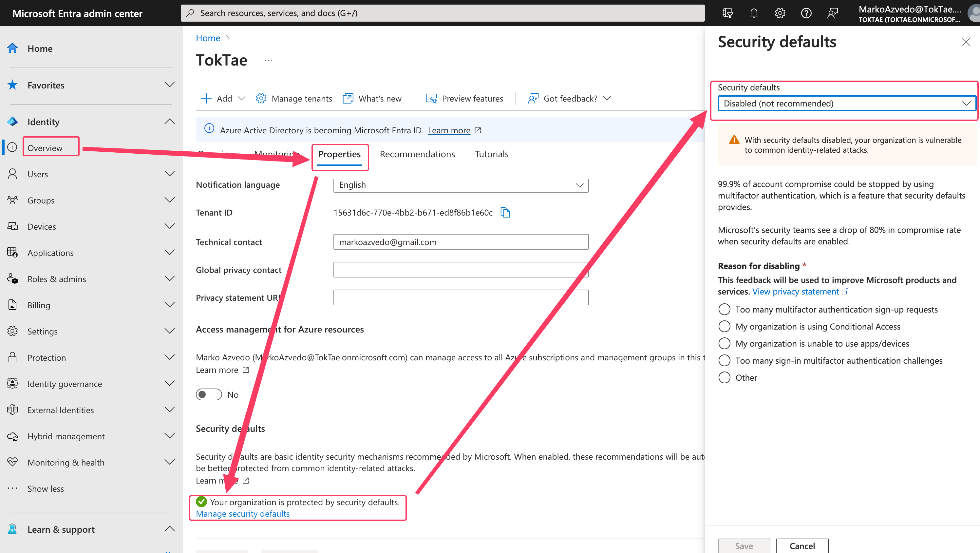Switch to the Tutorials tab
The image size is (980, 553).
coord(492,154)
